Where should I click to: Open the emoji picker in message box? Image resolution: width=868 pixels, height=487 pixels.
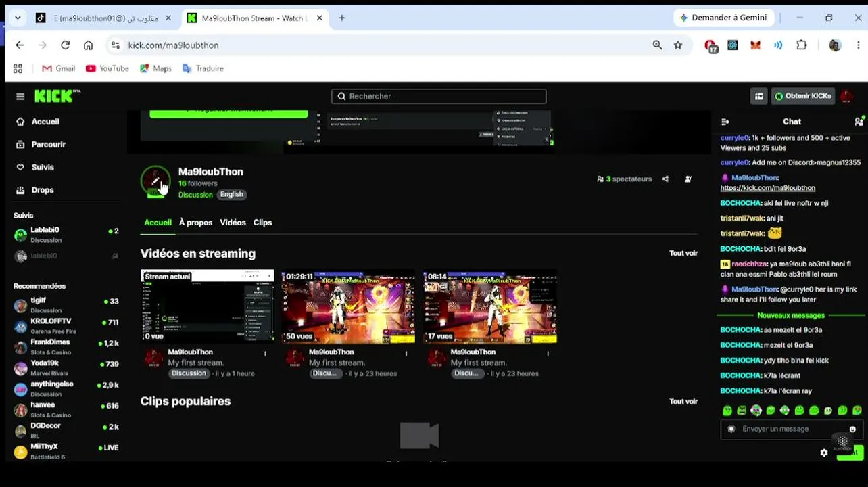pyautogui.click(x=852, y=429)
